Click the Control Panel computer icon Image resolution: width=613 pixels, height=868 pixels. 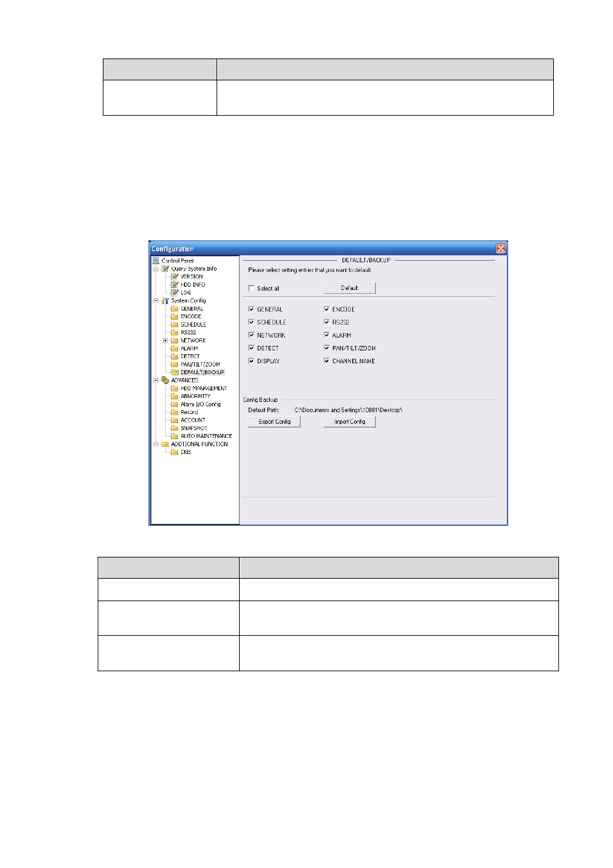tap(155, 260)
